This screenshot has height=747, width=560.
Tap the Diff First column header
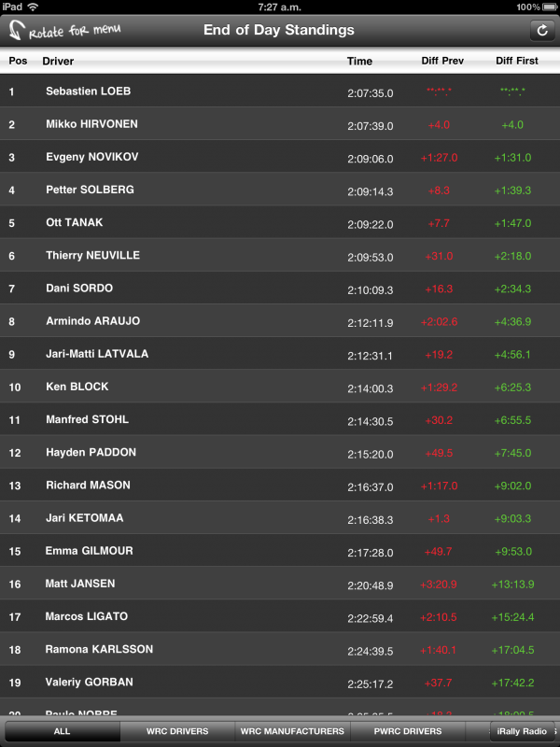click(517, 62)
